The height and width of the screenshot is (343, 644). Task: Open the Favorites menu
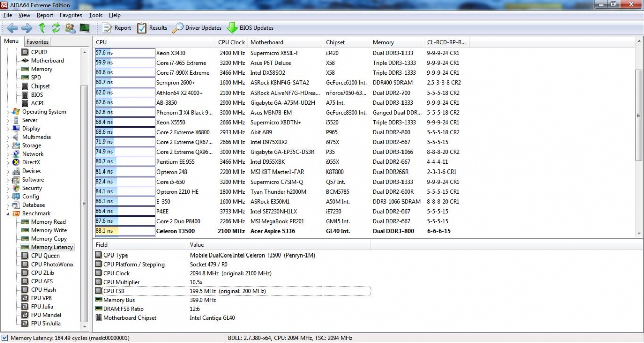71,15
